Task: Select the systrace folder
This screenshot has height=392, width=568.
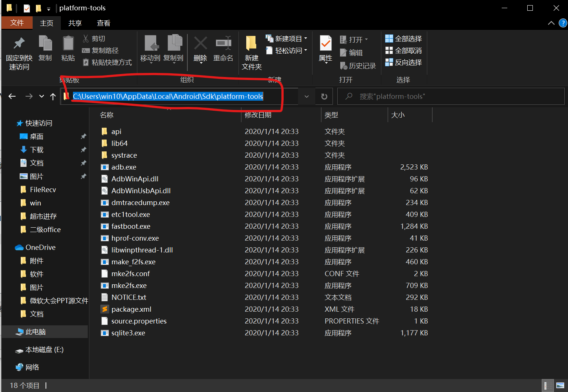Action: coord(119,155)
